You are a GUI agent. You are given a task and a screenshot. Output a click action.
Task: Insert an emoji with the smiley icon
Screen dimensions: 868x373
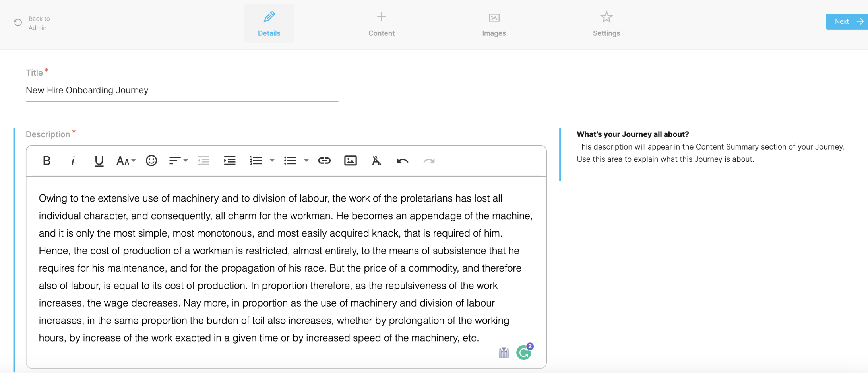tap(151, 161)
